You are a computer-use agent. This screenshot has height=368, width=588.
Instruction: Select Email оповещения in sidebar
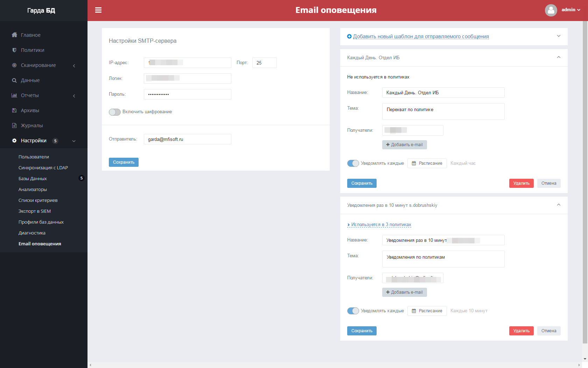pyautogui.click(x=40, y=244)
